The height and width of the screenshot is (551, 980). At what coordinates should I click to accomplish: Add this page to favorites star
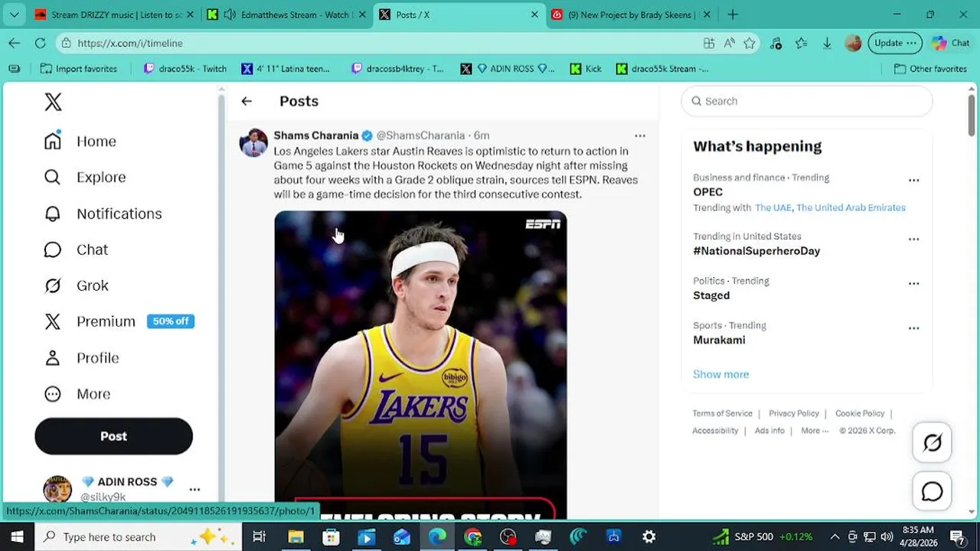[x=750, y=44]
